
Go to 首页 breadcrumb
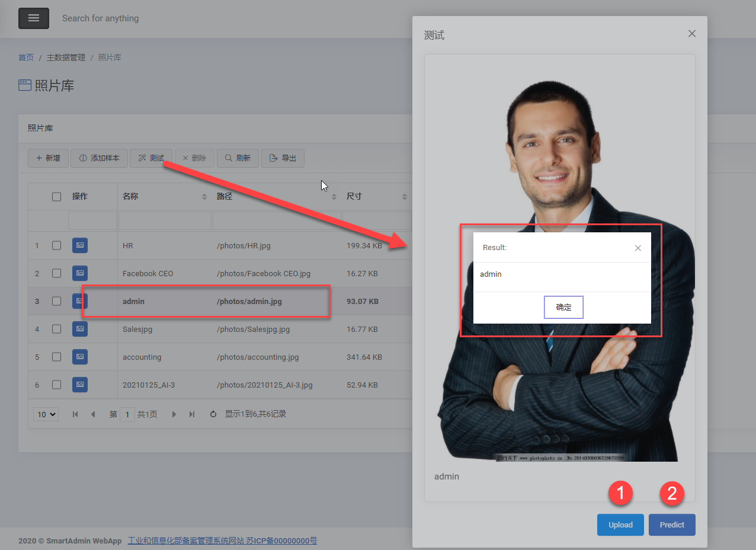[x=26, y=57]
